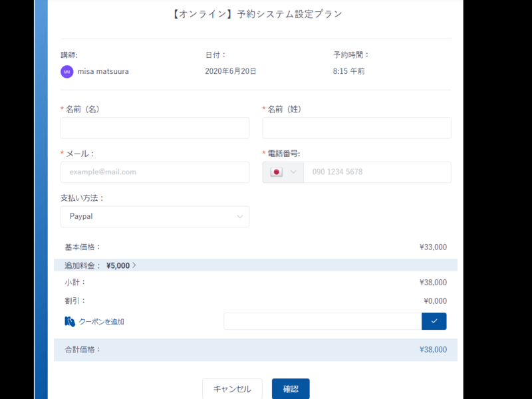Click the メール field with example@mail.com
Screen dimensions: 532x399
click(154, 172)
